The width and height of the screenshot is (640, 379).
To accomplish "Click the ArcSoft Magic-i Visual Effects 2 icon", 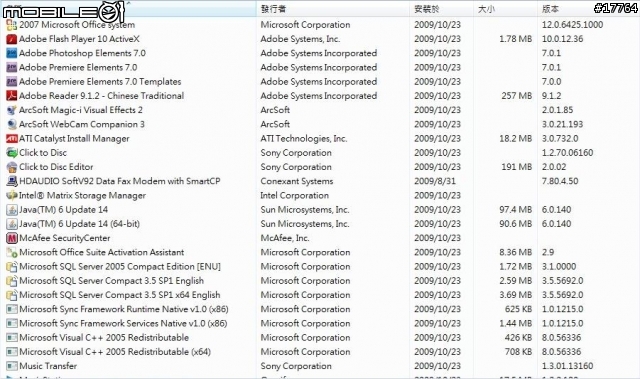I will pyautogui.click(x=12, y=110).
